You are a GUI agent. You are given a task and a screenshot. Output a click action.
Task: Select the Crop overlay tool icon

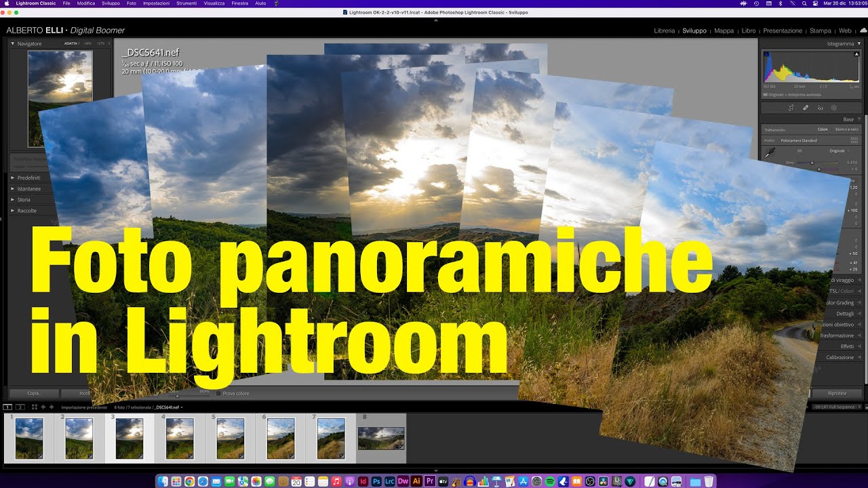click(791, 108)
